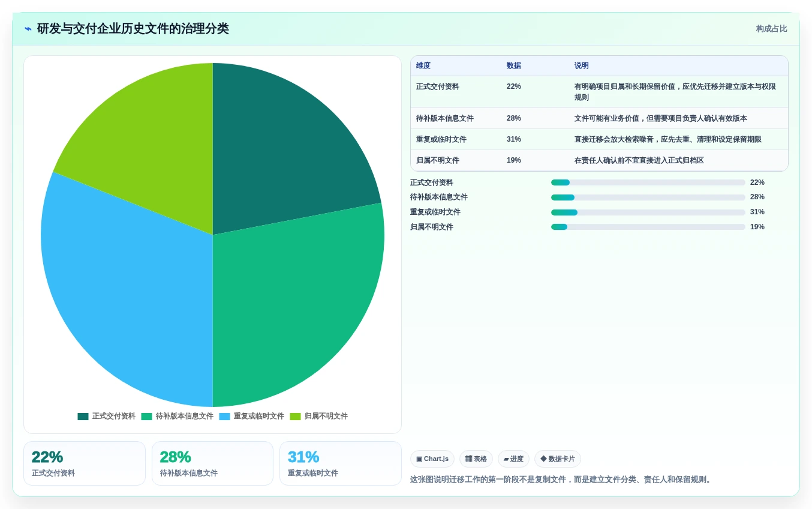812x509 pixels.
Task: Click the 归属不明文件 progress bar
Action: coord(648,227)
